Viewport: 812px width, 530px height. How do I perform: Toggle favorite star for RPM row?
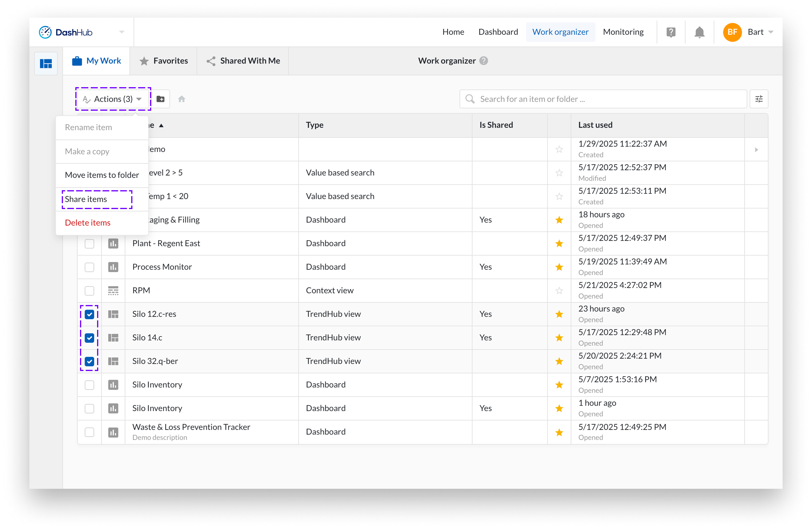pos(559,291)
